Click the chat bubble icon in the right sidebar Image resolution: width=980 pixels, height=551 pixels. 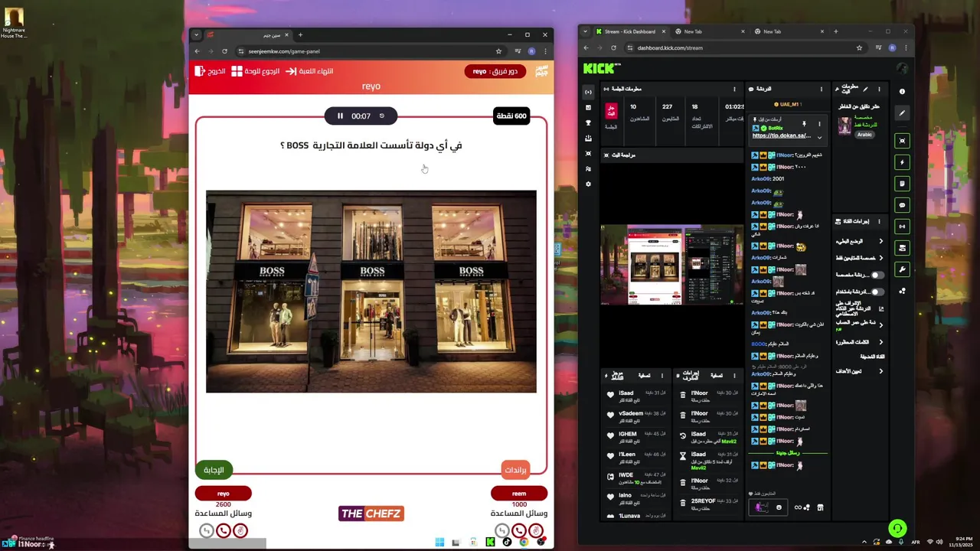pyautogui.click(x=902, y=205)
